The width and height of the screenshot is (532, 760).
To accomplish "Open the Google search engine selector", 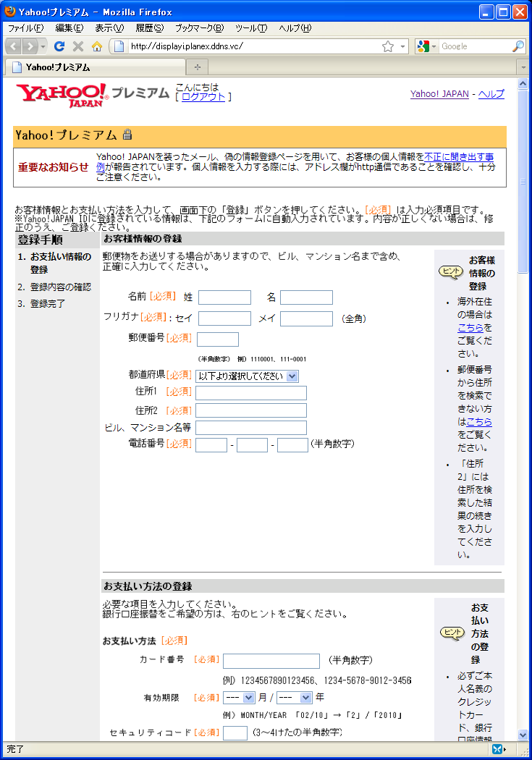I will (x=426, y=46).
